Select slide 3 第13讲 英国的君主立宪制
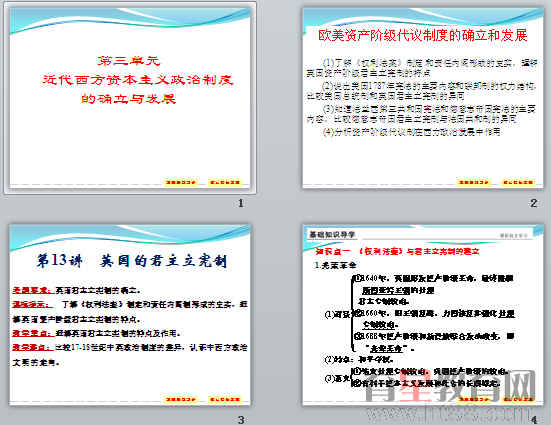 (130, 315)
